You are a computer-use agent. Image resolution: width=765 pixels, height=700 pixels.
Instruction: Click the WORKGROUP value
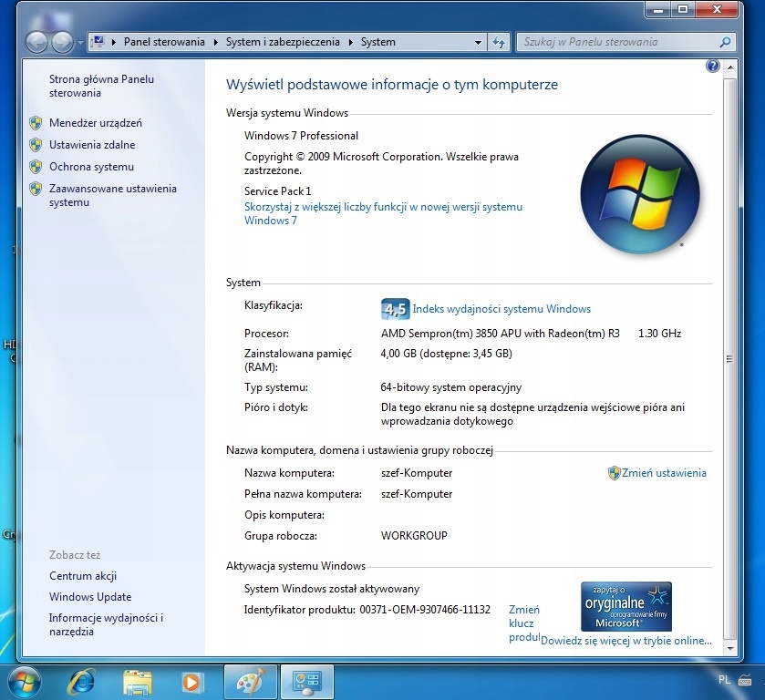414,536
